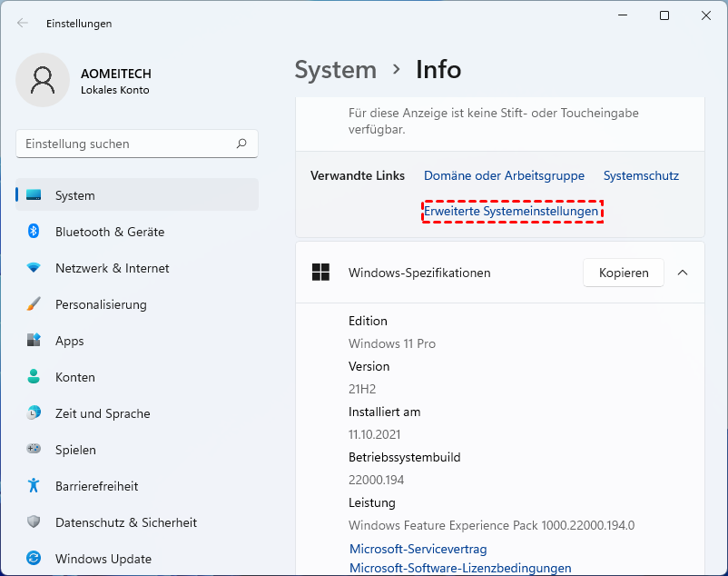The height and width of the screenshot is (576, 728).
Task: Open Spielen gamepad icon
Action: point(34,450)
